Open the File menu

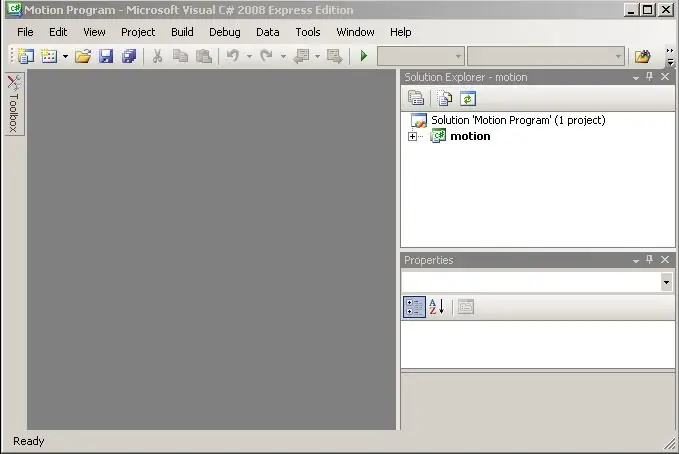click(x=25, y=32)
